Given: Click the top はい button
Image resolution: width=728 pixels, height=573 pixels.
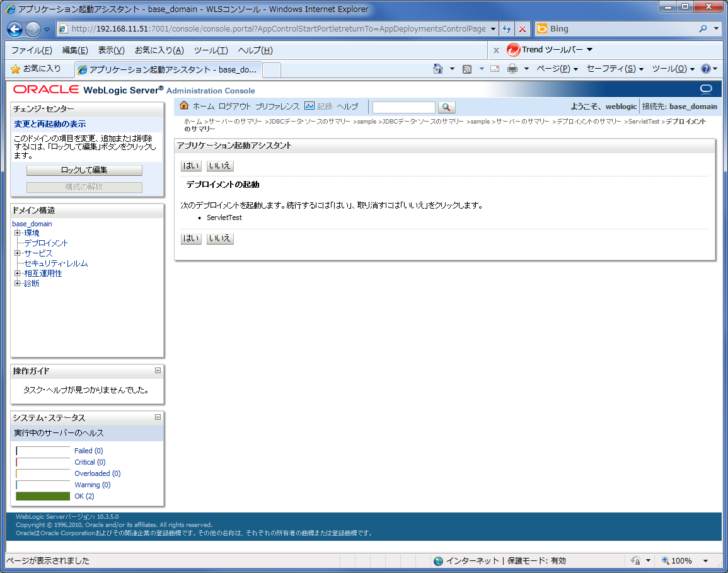Looking at the screenshot, I should (x=191, y=166).
